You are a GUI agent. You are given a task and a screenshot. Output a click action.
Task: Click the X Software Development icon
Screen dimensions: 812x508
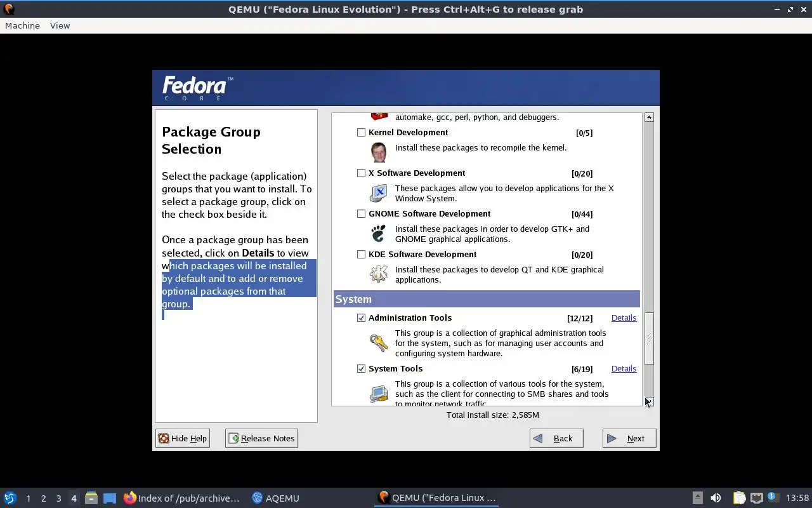379,193
